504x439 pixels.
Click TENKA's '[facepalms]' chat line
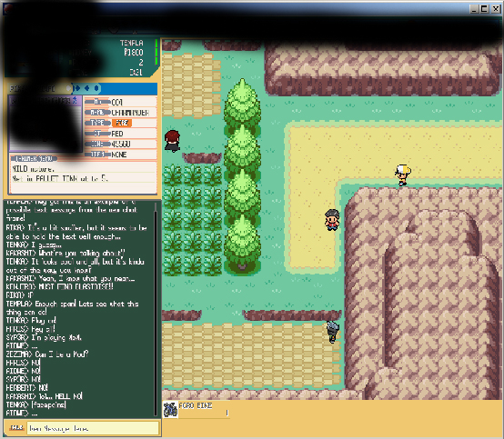[36, 404]
